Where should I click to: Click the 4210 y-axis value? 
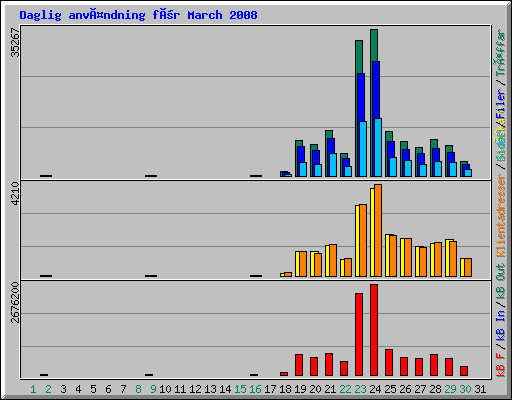pyautogui.click(x=15, y=194)
